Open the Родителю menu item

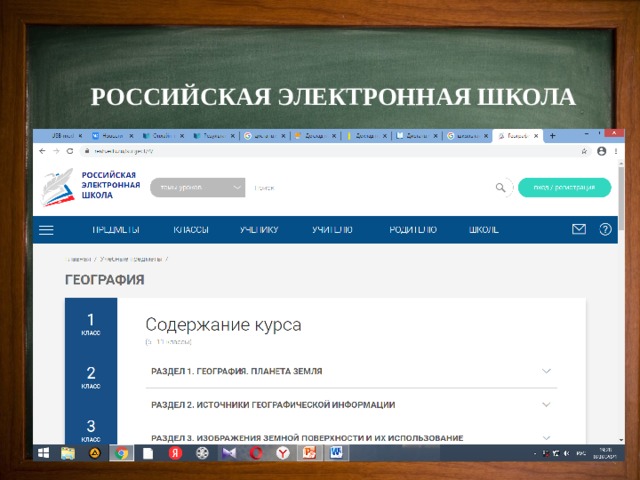click(413, 230)
